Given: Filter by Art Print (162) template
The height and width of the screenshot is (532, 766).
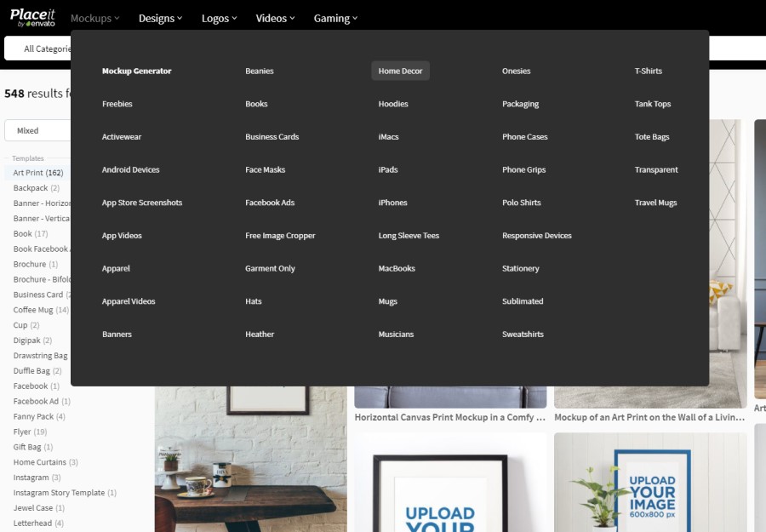Looking at the screenshot, I should click(38, 173).
